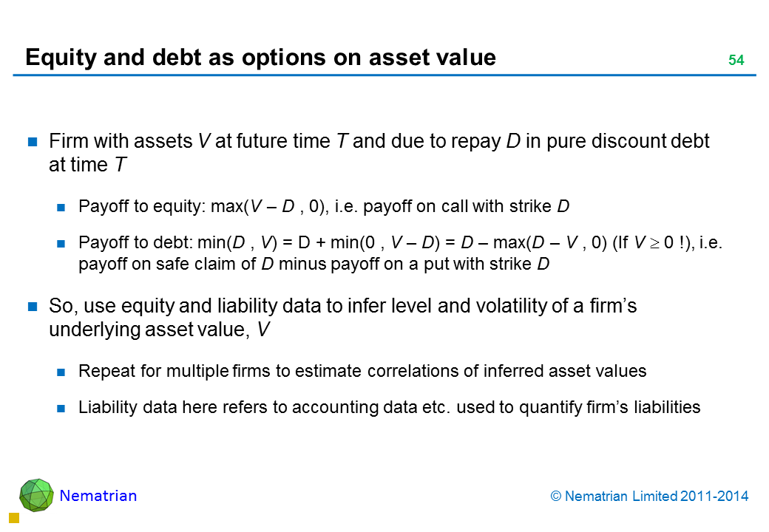Image resolution: width=769 pixels, height=532 pixels.
Task: Click the "Liability data here refers" sub-bullet text
Action: [x=389, y=406]
